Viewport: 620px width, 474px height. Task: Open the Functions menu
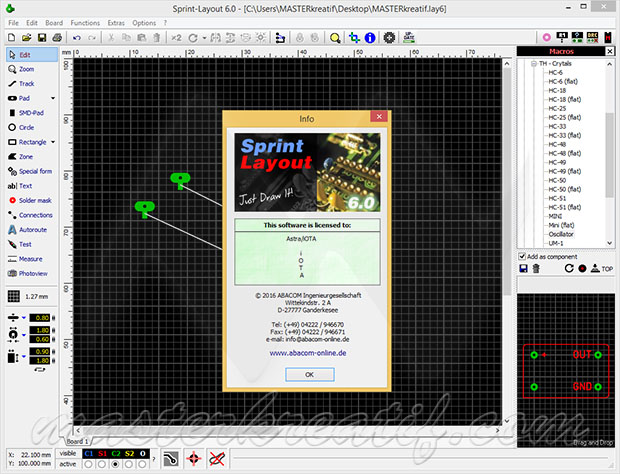(85, 22)
